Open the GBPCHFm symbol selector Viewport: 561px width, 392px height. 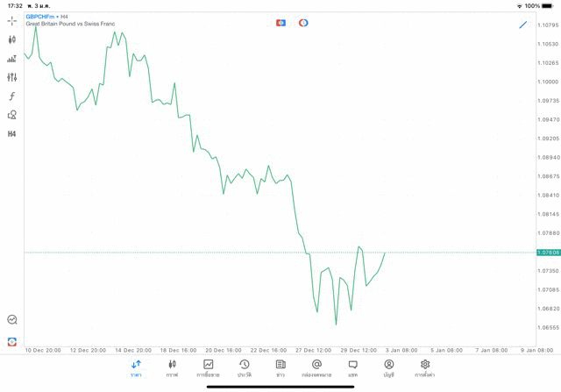coord(39,17)
